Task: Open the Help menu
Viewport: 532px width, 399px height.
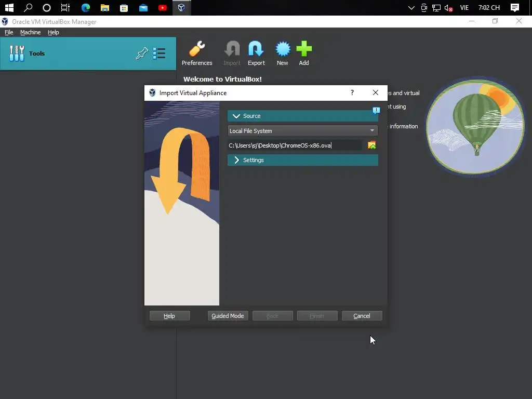Action: pyautogui.click(x=54, y=32)
